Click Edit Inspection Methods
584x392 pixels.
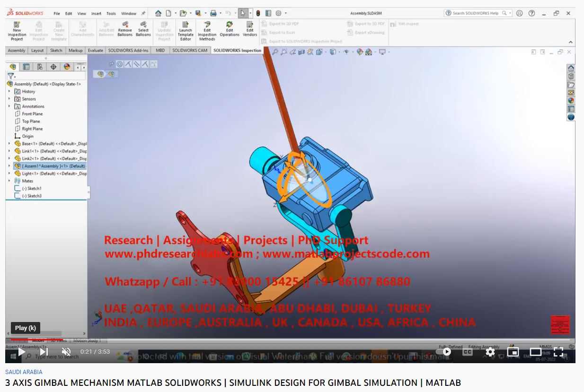click(x=207, y=31)
